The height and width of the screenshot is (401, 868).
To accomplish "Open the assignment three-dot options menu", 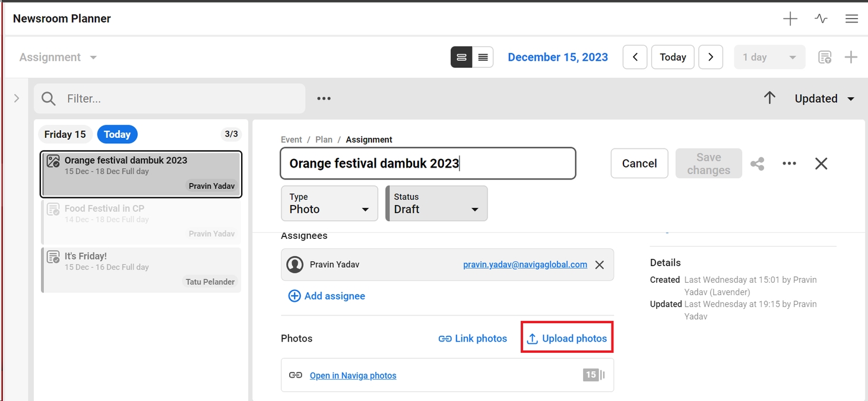I will coord(789,164).
